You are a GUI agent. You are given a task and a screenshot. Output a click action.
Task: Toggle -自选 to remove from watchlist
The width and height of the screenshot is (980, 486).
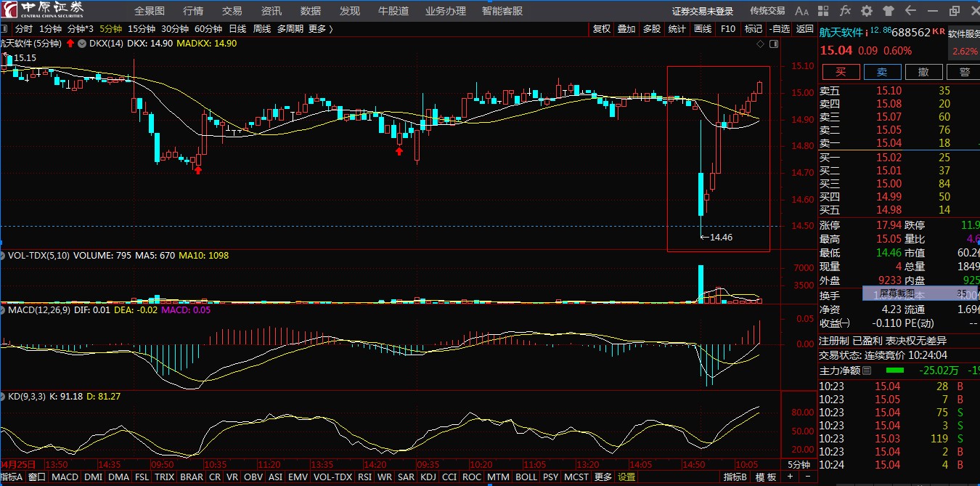click(x=779, y=29)
